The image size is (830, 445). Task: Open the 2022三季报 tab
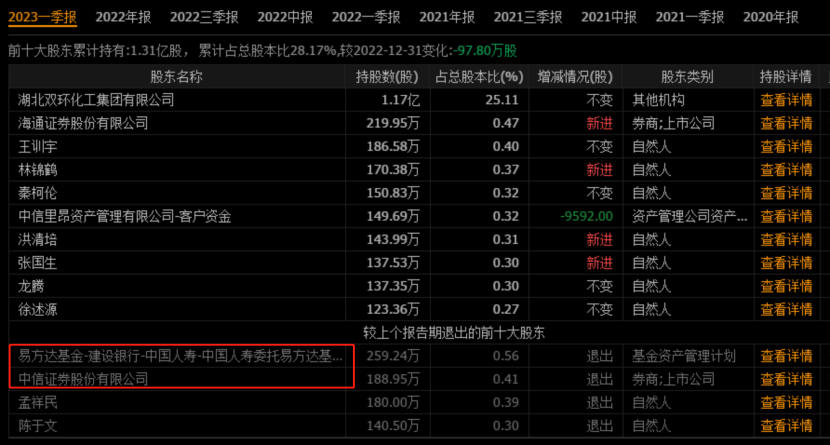tap(204, 17)
